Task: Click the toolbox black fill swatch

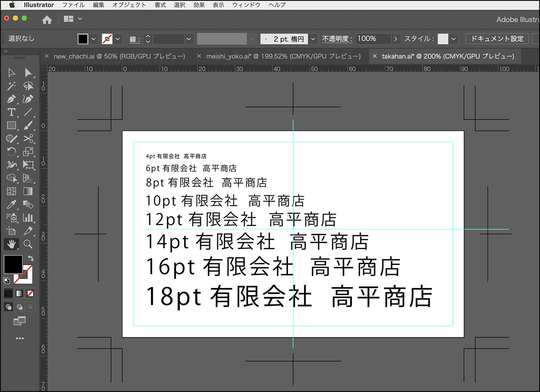Action: tap(13, 264)
